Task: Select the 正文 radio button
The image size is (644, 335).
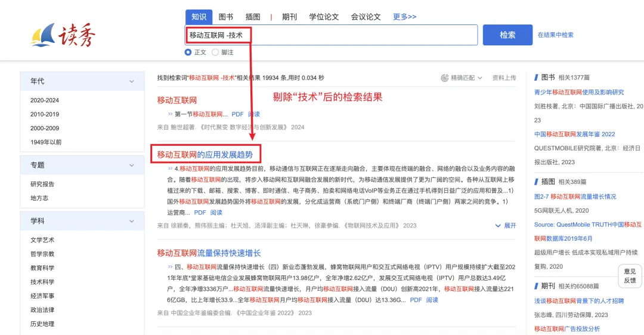Action: [x=188, y=53]
